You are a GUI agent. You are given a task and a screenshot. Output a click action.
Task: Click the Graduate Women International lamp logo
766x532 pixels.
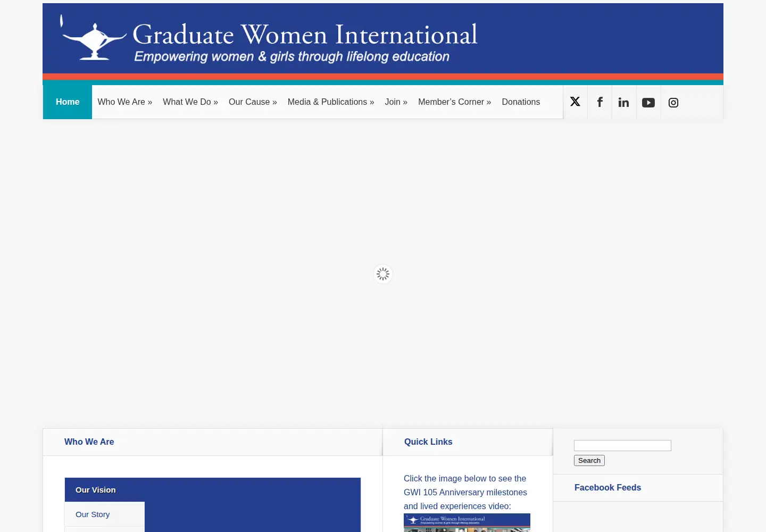click(94, 38)
